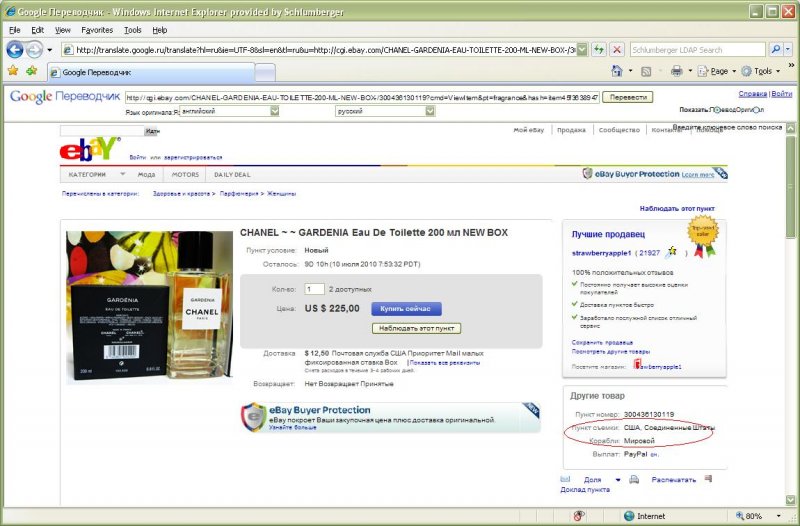Image resolution: width=800 pixels, height=526 pixels.
Task: Run search with the magnifier icon
Action: coord(776,49)
